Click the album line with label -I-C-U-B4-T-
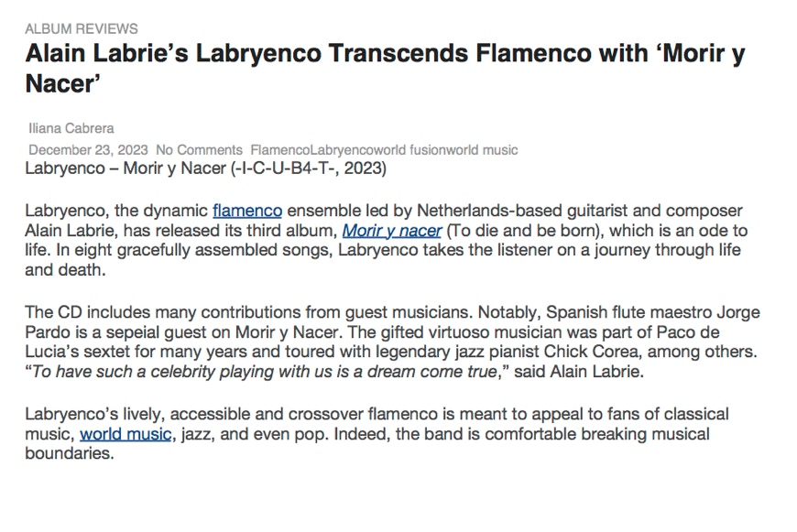 coord(206,168)
